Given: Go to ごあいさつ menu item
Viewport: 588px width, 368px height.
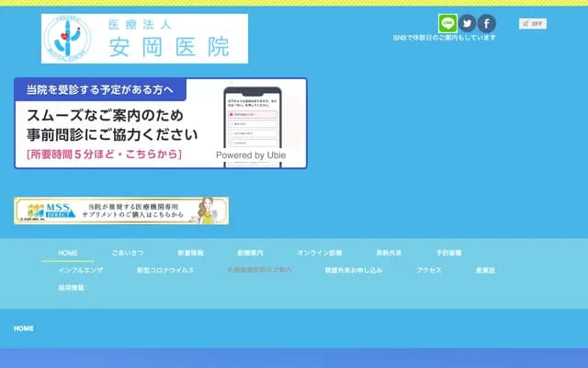Looking at the screenshot, I should click(128, 252).
